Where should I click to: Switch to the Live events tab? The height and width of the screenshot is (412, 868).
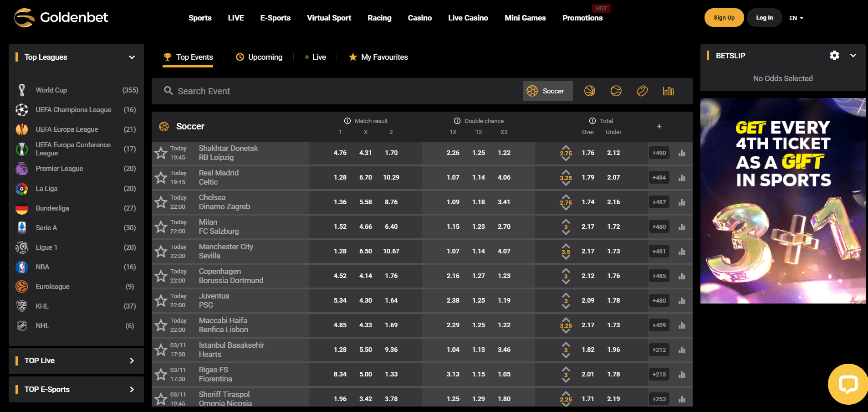click(316, 57)
